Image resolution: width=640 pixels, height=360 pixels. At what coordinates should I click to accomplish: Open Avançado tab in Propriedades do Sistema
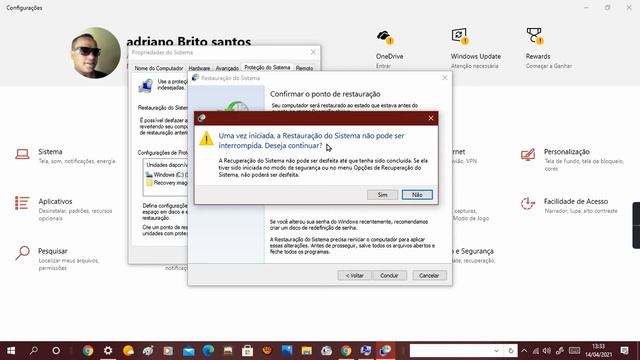[227, 68]
